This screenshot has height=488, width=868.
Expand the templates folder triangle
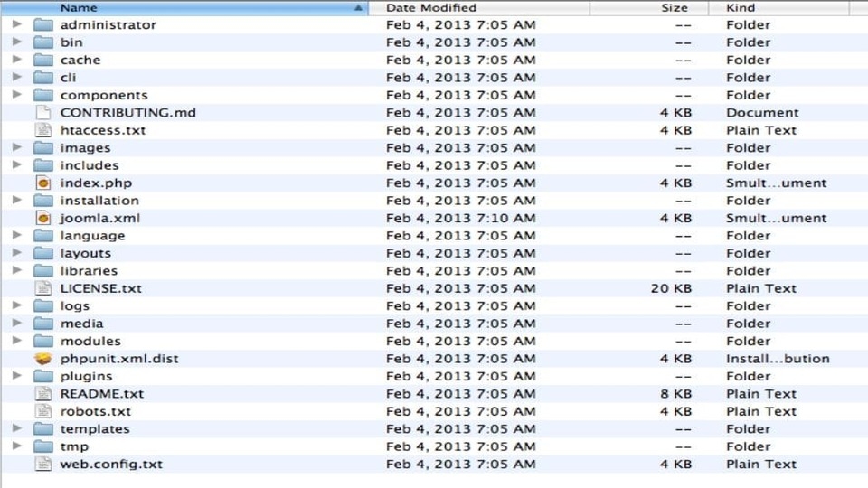(x=17, y=428)
